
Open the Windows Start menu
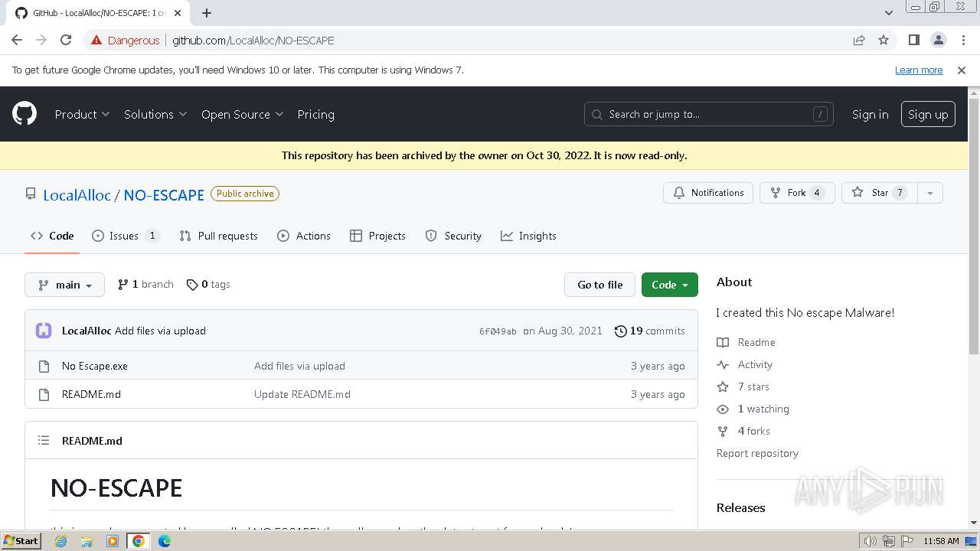tap(21, 541)
